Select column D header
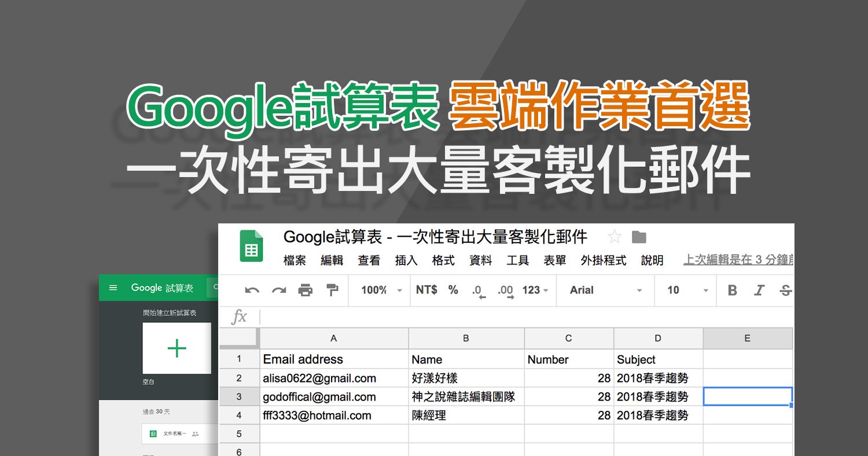 pyautogui.click(x=659, y=339)
